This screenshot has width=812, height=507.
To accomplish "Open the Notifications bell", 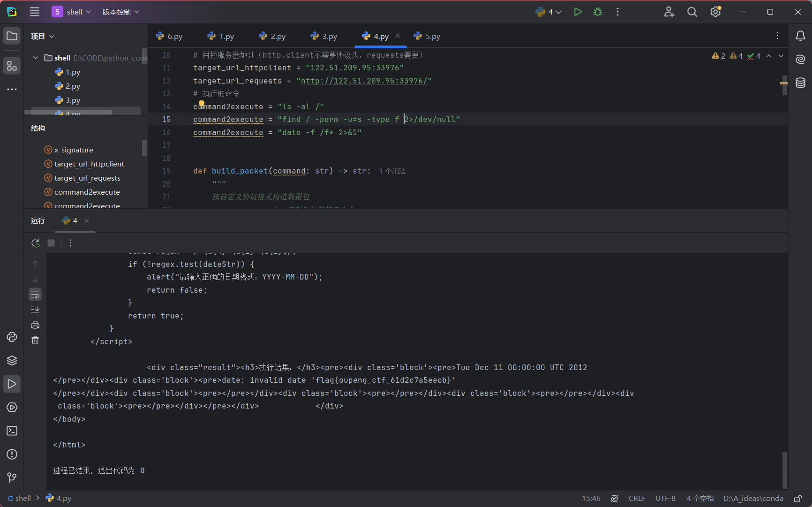I will coord(800,36).
